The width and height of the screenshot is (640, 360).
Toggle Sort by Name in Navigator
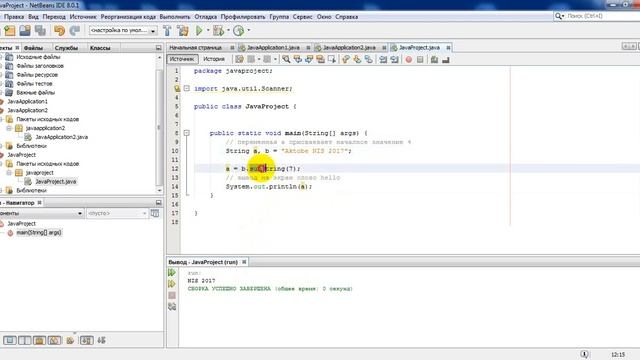click(86, 340)
